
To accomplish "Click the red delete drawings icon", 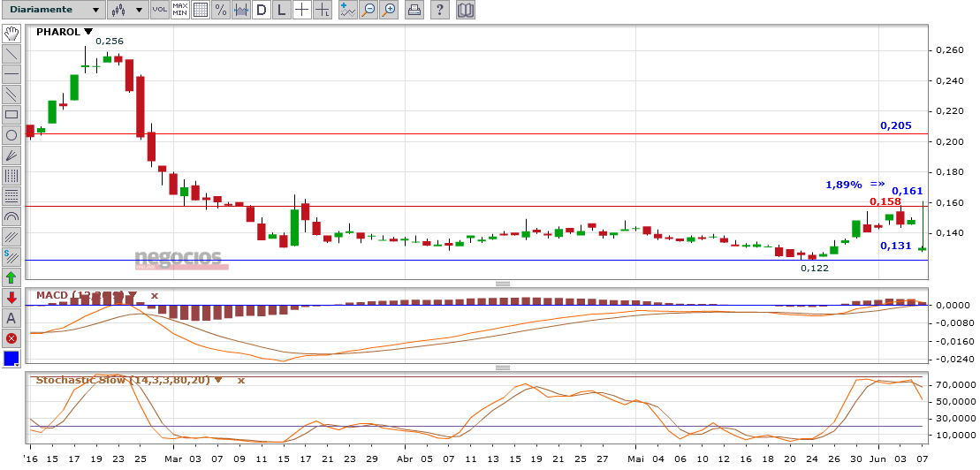I will point(11,338).
